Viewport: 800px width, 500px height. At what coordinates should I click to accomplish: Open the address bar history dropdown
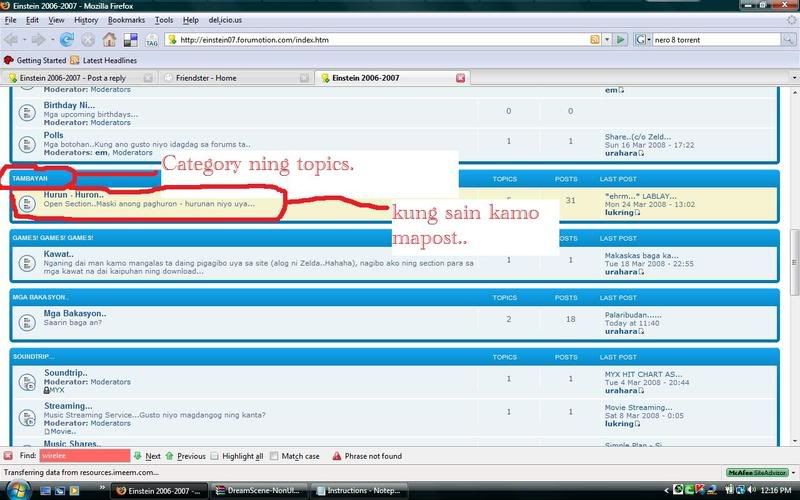point(607,39)
